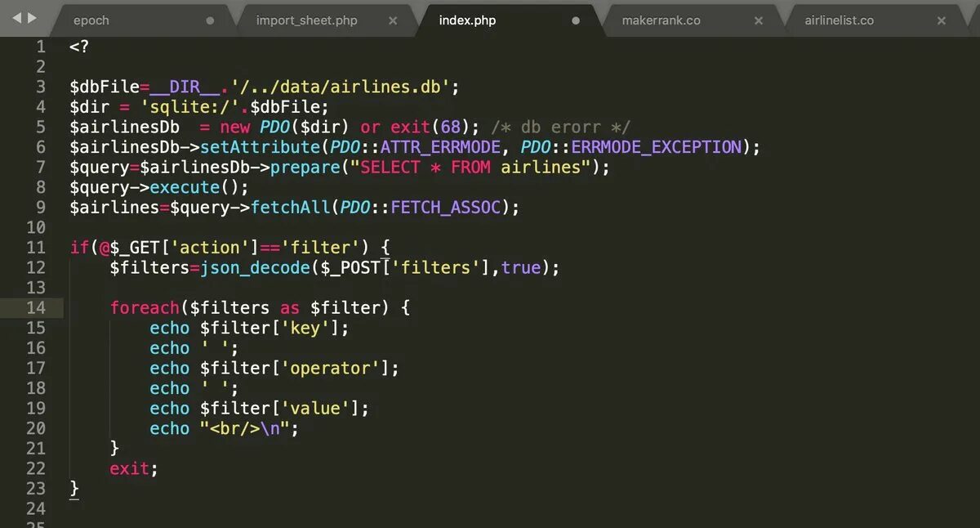Click the 'exit' statement on line 22

130,468
